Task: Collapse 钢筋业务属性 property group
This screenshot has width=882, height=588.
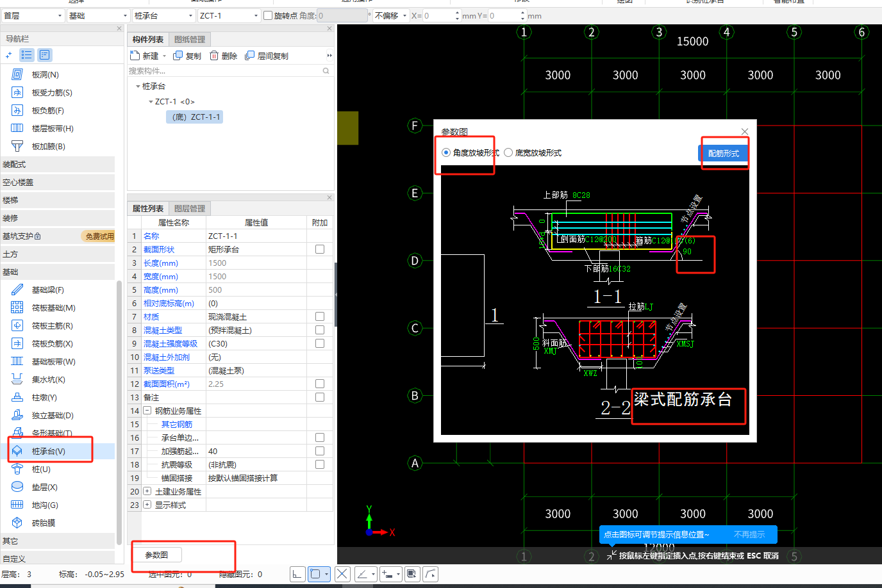Action: click(x=147, y=411)
